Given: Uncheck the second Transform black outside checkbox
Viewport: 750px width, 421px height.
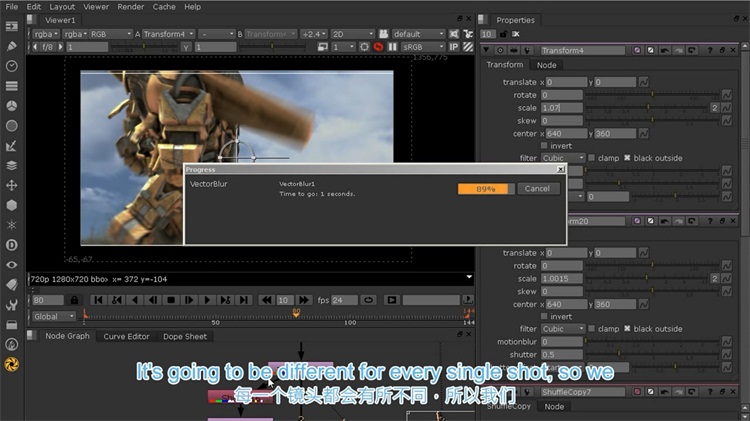Looking at the screenshot, I should (627, 329).
